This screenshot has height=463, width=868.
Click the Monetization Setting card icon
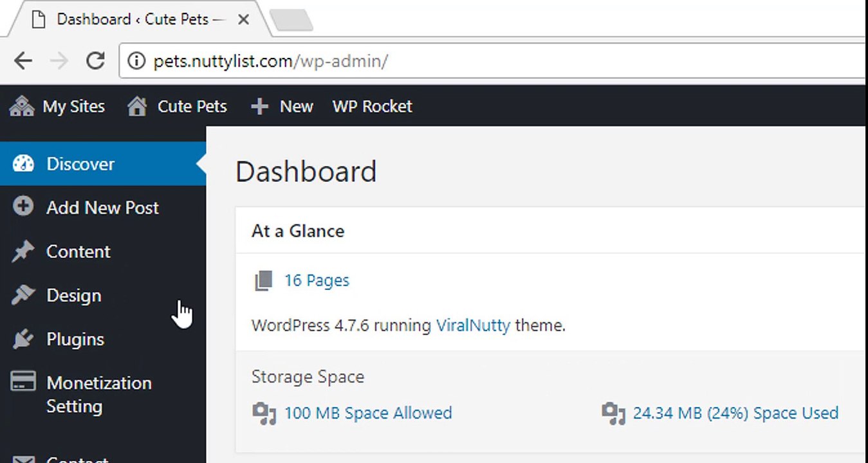coord(23,383)
